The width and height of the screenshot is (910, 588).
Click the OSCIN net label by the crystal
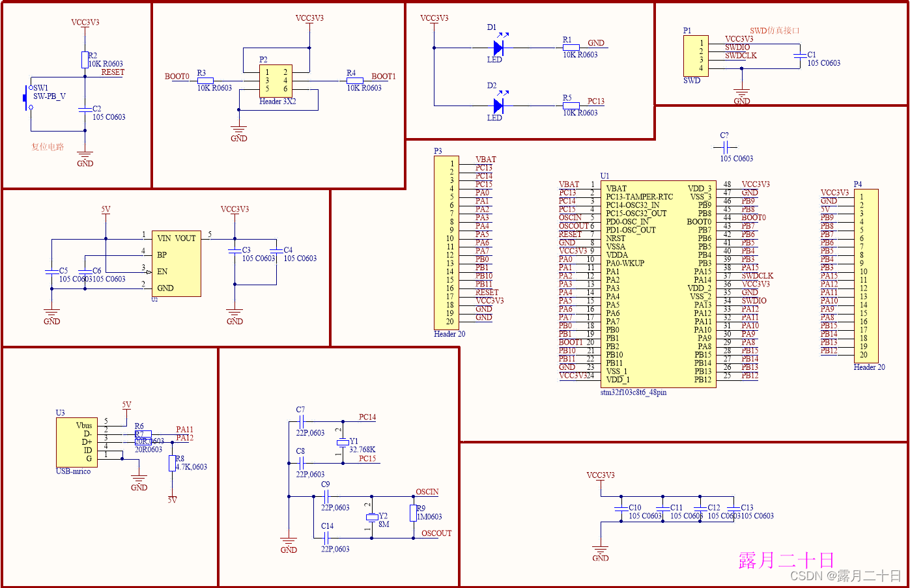427,492
